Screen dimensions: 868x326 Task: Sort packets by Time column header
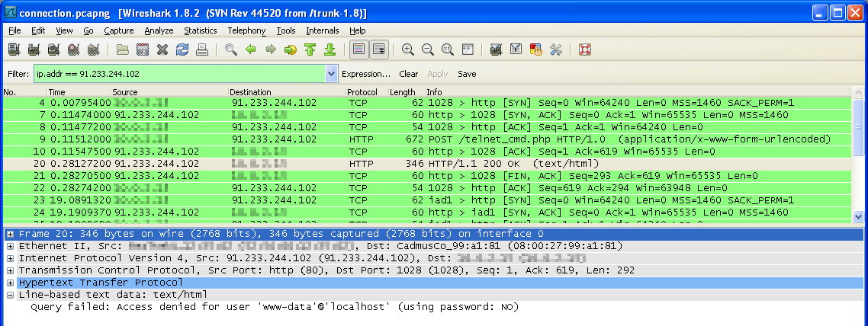click(x=79, y=92)
